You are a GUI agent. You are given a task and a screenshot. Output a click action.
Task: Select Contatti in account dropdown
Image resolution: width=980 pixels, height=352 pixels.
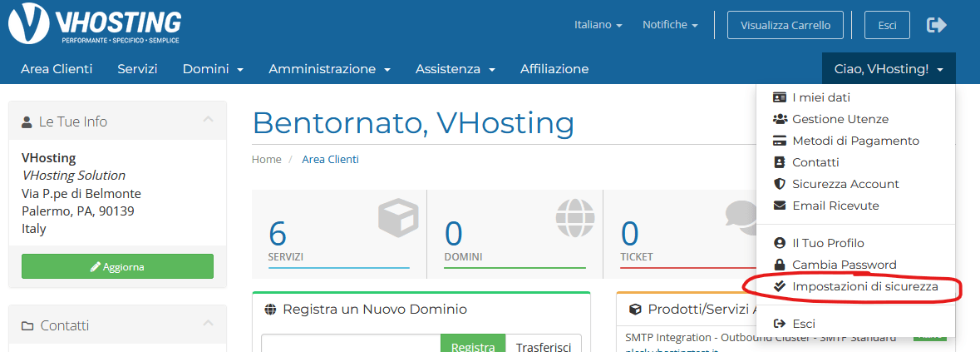pos(855,162)
